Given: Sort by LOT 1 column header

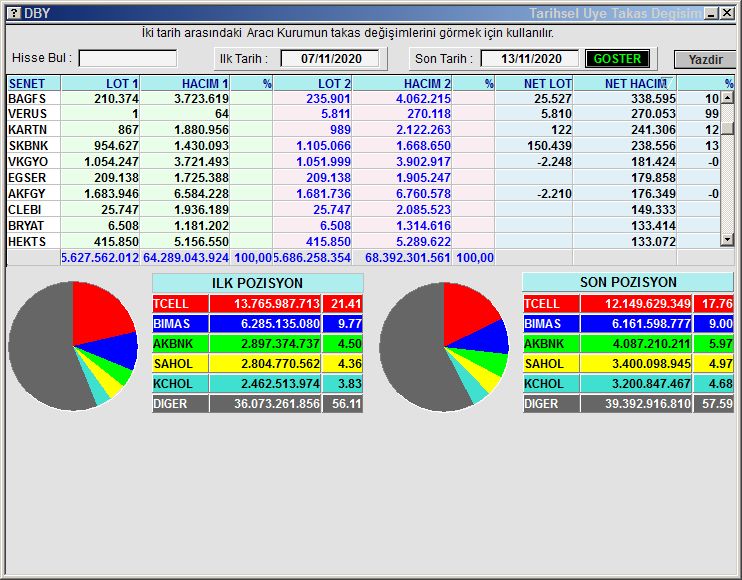Looking at the screenshot, I should coord(100,84).
